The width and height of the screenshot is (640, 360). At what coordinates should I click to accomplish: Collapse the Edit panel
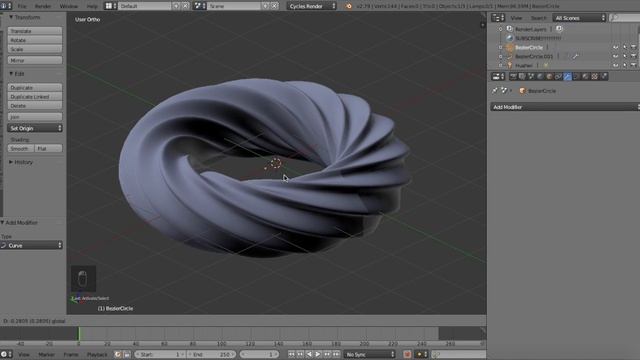(x=11, y=73)
